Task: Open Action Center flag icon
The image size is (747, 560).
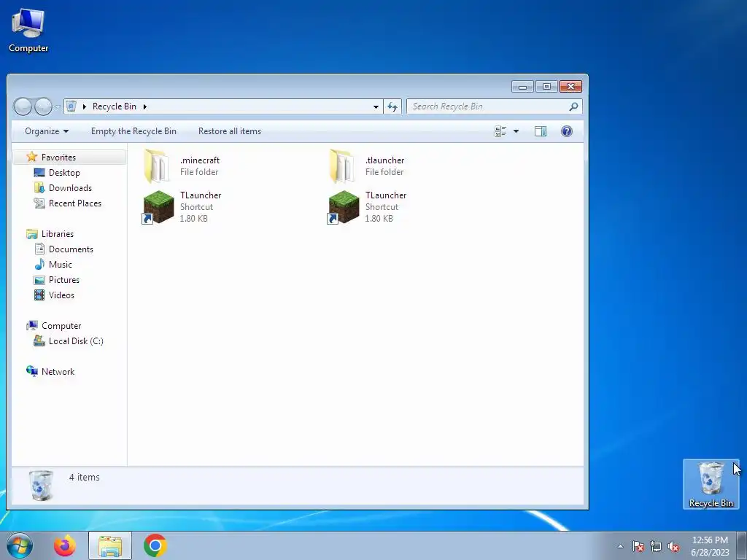Action: pos(638,546)
